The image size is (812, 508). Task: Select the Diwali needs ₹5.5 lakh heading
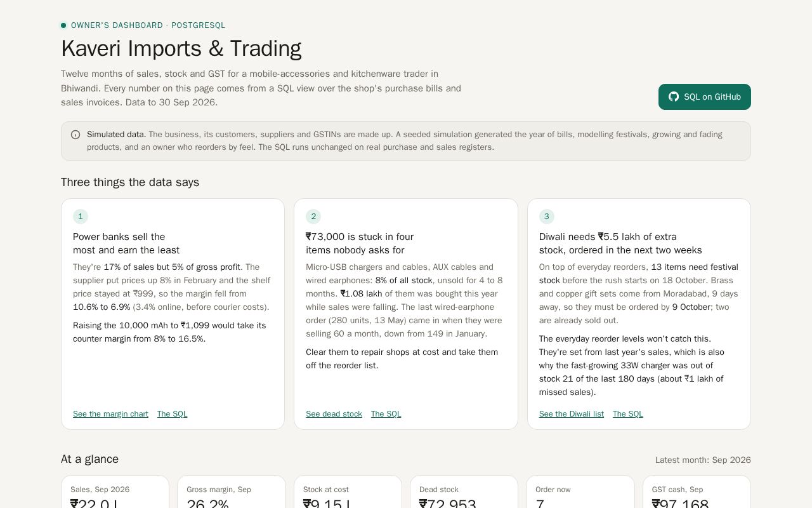pos(620,243)
